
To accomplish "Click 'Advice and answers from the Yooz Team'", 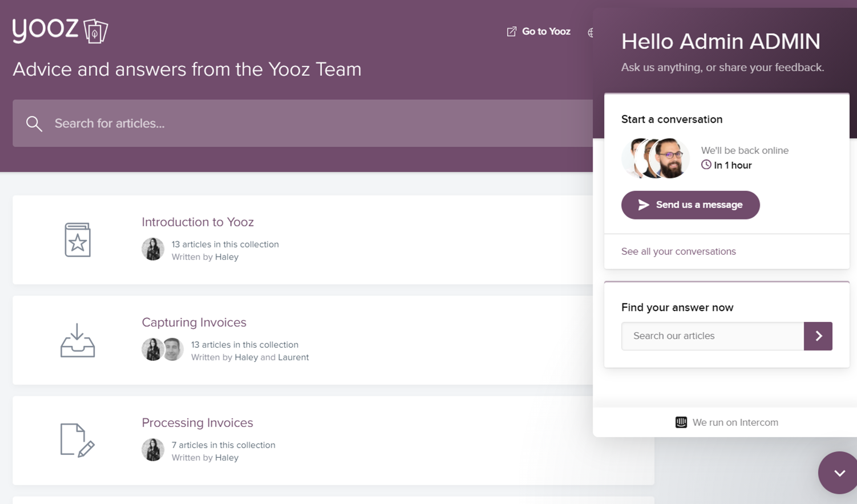I will (x=187, y=70).
